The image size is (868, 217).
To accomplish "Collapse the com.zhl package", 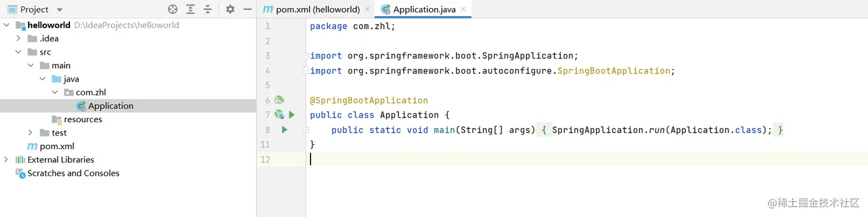I will (55, 92).
